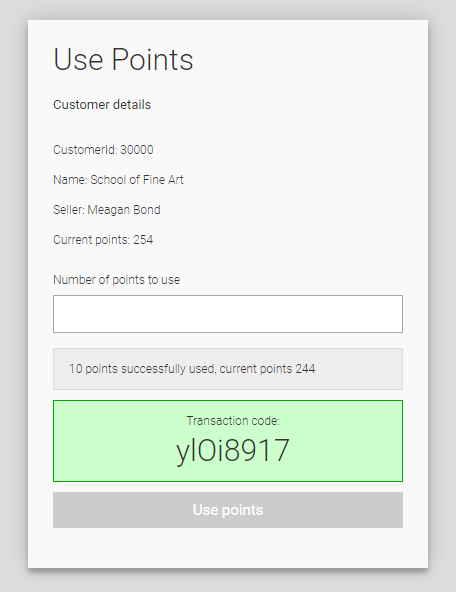Click the 10 points successfully used message
The height and width of the screenshot is (592, 456).
192,368
